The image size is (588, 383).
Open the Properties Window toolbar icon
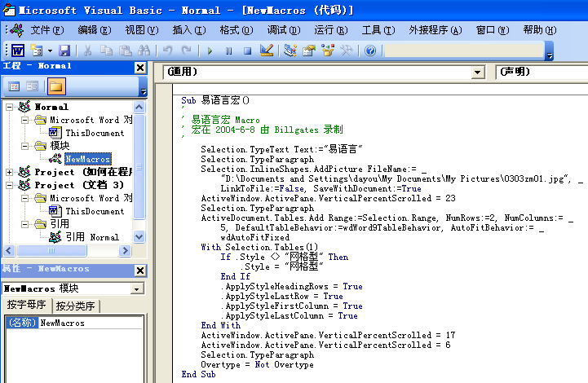tap(309, 51)
